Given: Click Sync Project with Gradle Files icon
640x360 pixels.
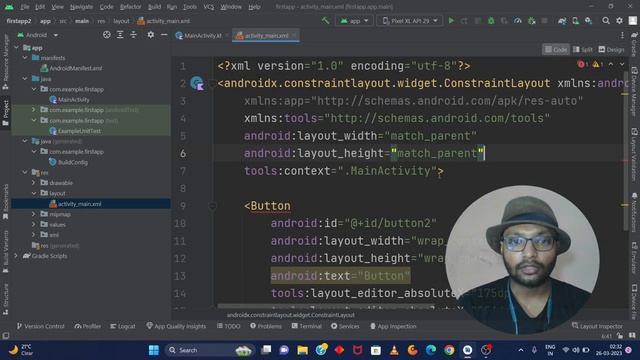Looking at the screenshot, I should 562,20.
